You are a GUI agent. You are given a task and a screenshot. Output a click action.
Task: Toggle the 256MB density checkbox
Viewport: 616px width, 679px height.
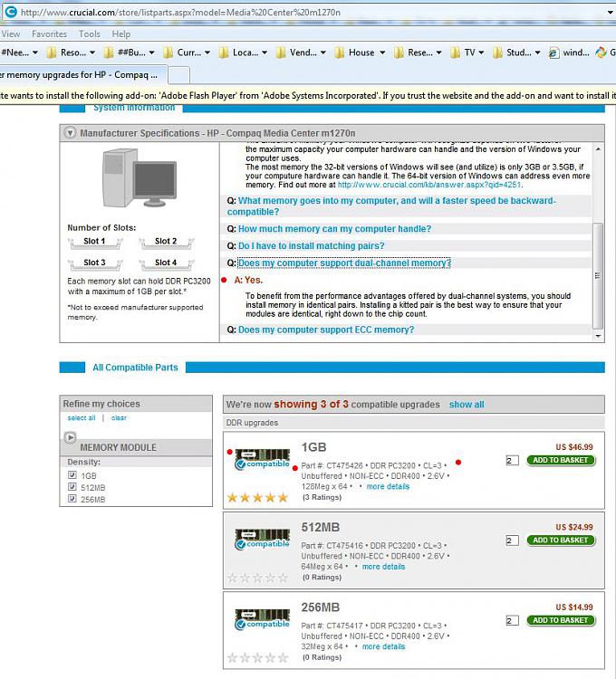coord(72,499)
